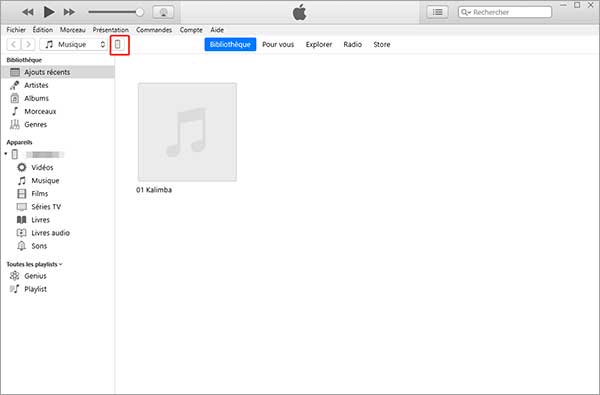Go forward with the right arrow button
Image resolution: width=600 pixels, height=395 pixels.
click(x=28, y=44)
